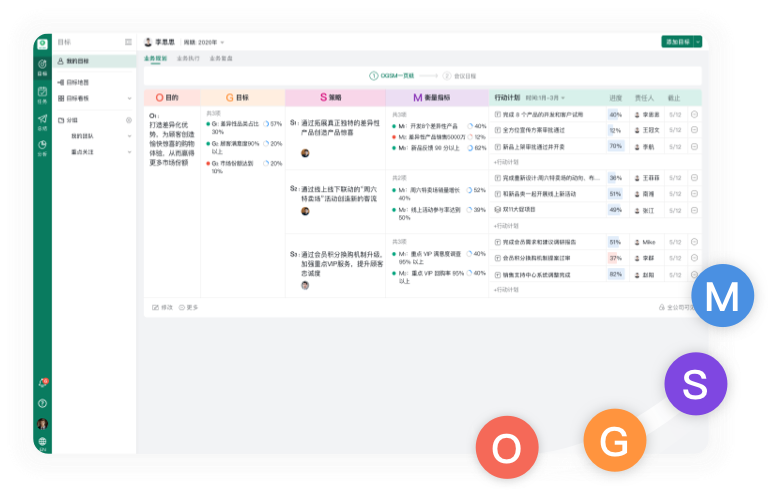Viewport: 769px width, 501px height.
Task: Open the paper-plane section in green sidebar
Action: (43, 122)
